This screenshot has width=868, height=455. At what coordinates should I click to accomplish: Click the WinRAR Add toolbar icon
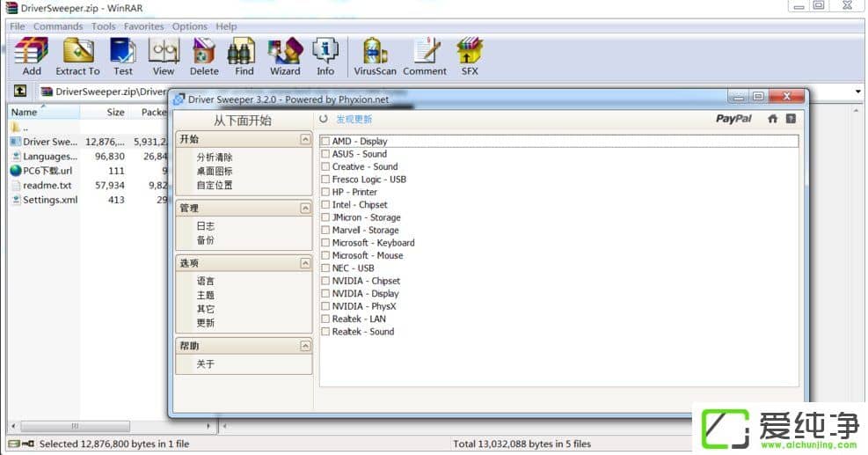(32, 51)
